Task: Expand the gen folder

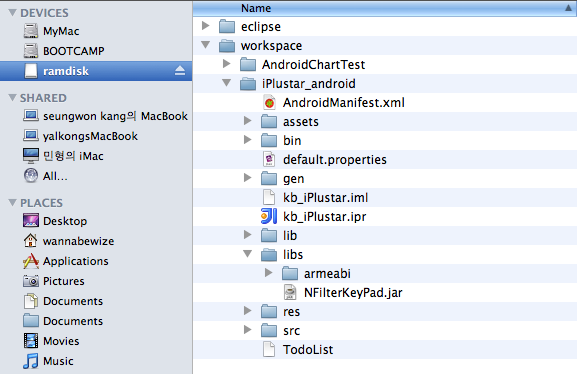Action: [248, 178]
